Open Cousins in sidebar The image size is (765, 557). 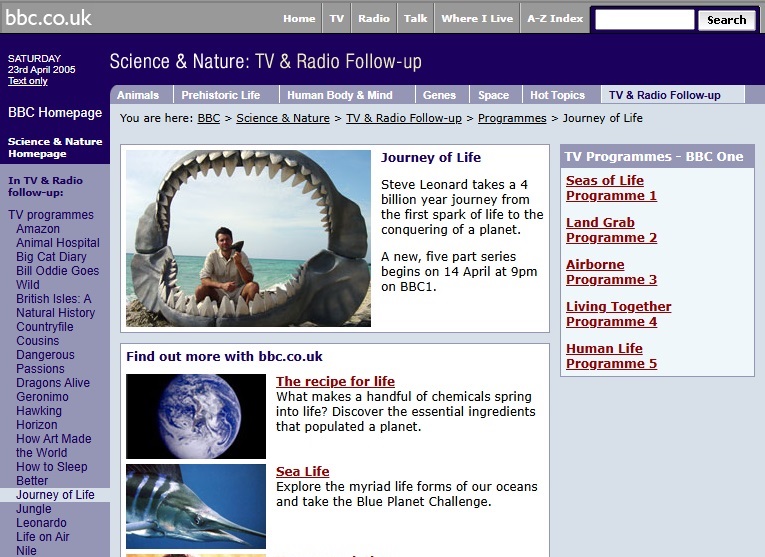click(x=38, y=341)
